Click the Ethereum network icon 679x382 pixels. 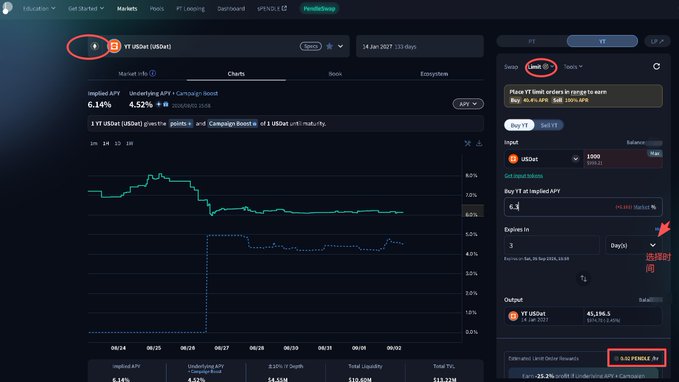(94, 46)
